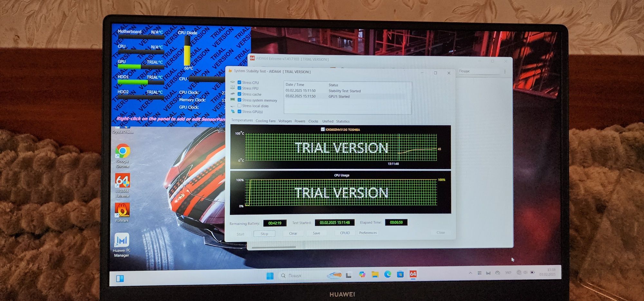Image resolution: width=644 pixels, height=301 pixels.
Task: Open Copilot from the taskbar
Action: (x=362, y=274)
